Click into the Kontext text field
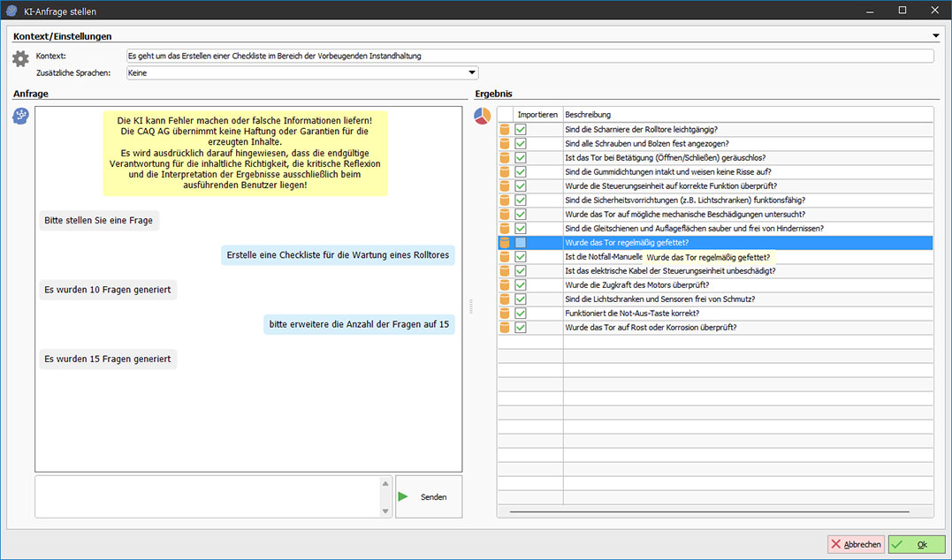Image resolution: width=952 pixels, height=560 pixels. (x=529, y=56)
